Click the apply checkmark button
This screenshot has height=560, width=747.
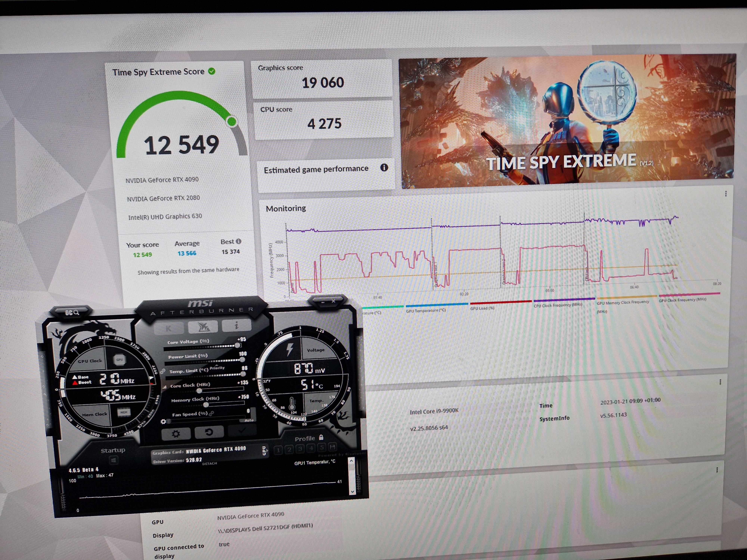(242, 430)
